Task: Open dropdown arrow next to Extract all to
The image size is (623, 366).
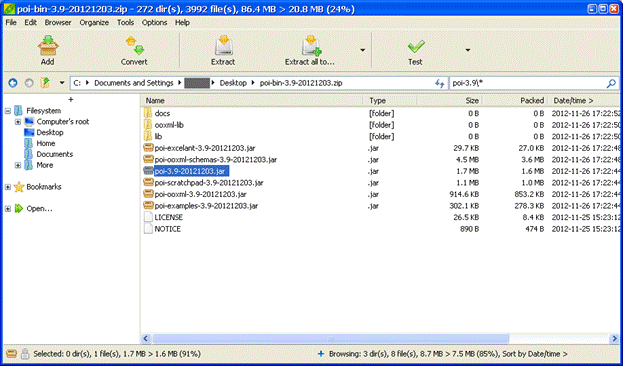Action: click(362, 50)
